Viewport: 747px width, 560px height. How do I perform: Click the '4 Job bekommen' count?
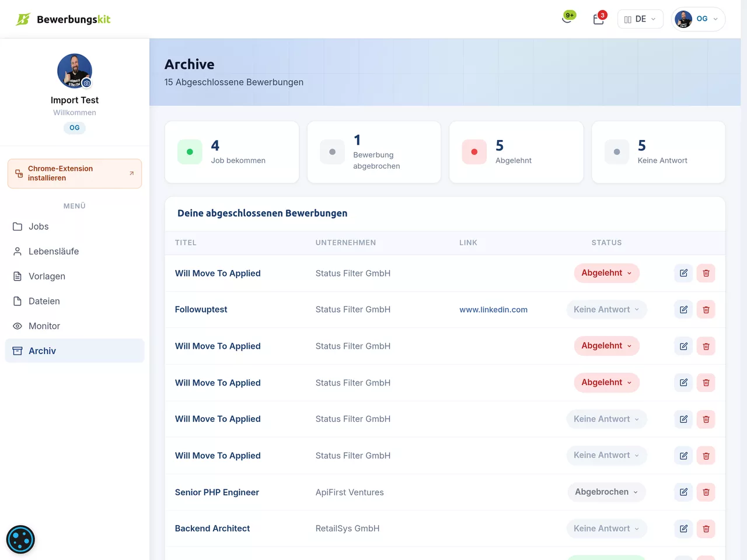pyautogui.click(x=215, y=145)
